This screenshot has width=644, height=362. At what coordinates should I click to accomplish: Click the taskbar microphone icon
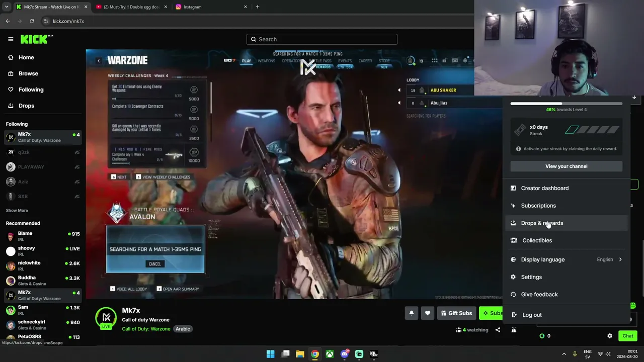pyautogui.click(x=575, y=354)
